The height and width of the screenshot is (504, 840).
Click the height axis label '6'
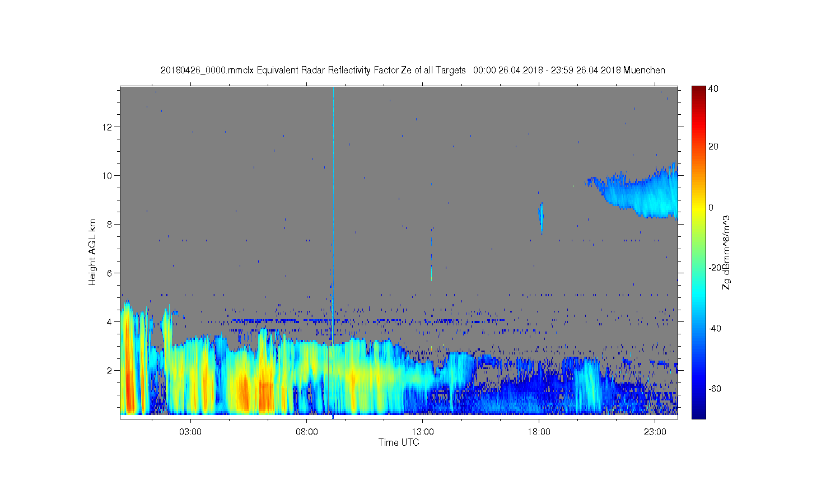tap(110, 273)
